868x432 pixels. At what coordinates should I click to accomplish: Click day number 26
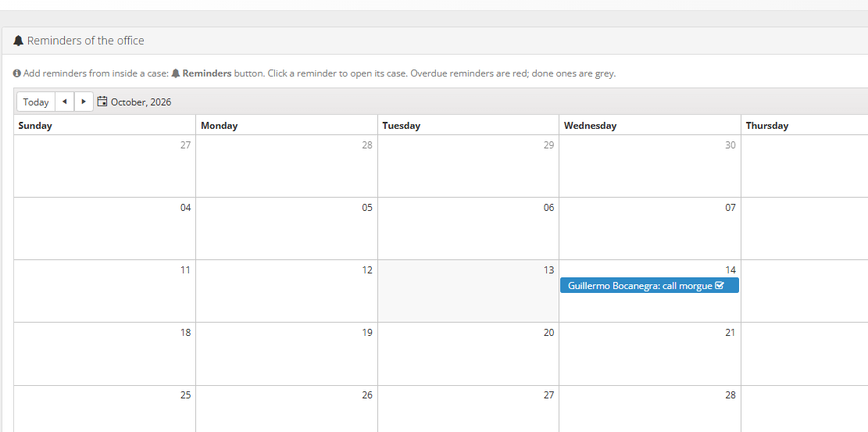point(367,395)
